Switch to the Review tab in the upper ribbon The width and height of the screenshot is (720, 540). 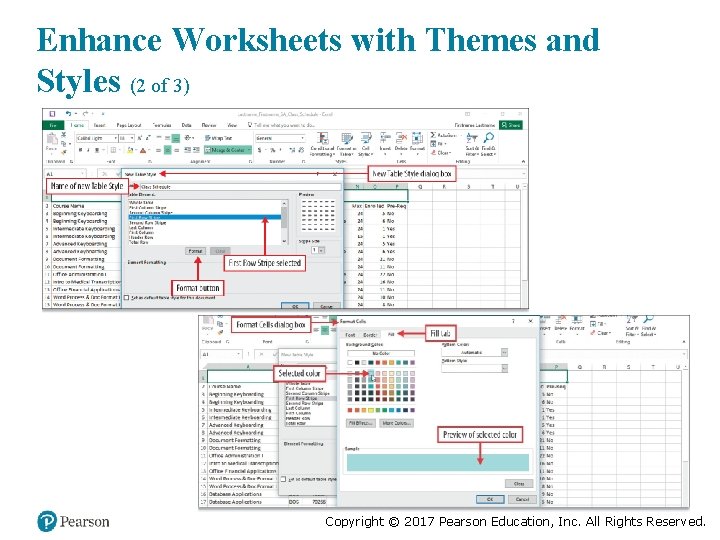click(208, 125)
